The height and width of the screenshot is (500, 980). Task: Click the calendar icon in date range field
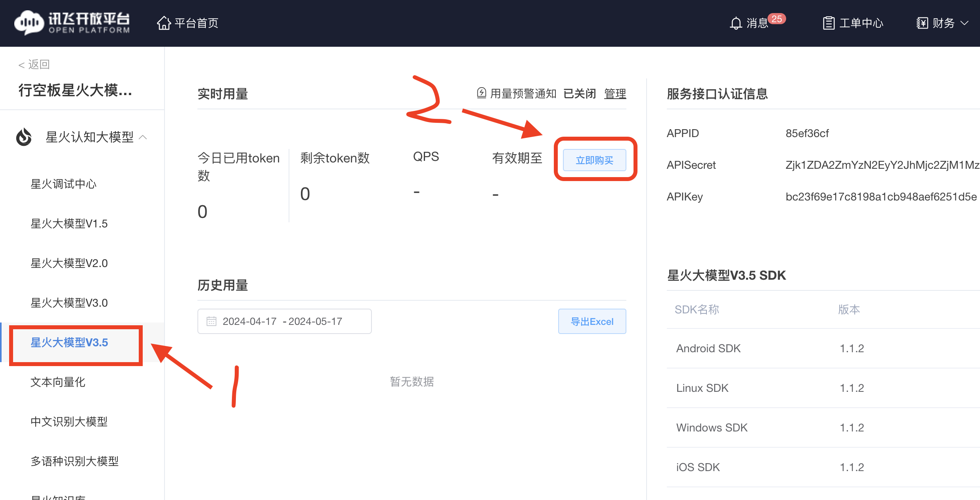211,321
